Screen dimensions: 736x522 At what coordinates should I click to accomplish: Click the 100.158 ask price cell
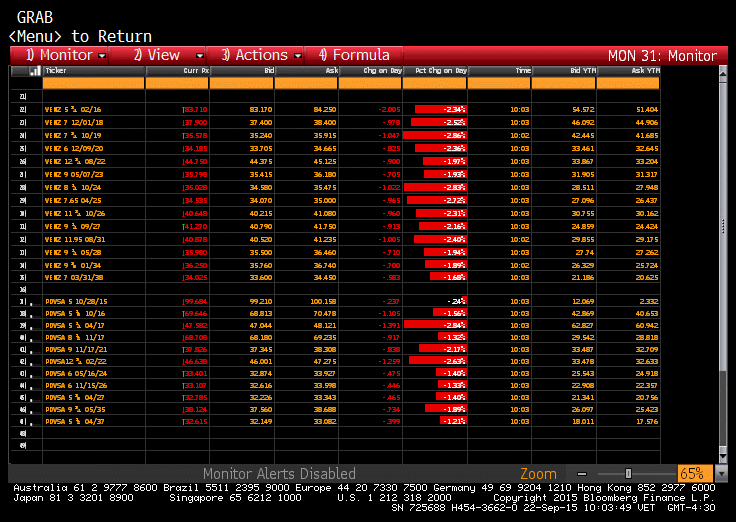point(323,301)
